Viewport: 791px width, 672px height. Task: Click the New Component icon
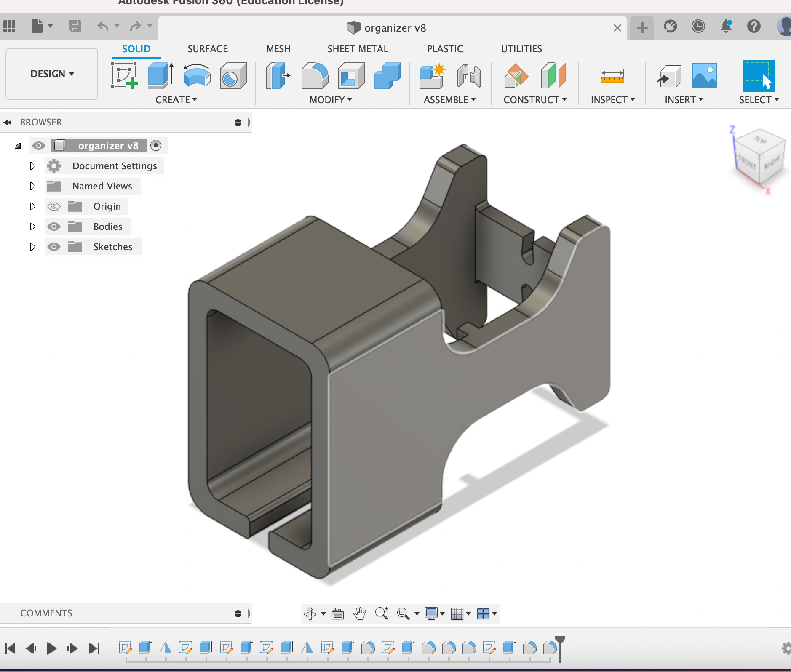pos(432,76)
